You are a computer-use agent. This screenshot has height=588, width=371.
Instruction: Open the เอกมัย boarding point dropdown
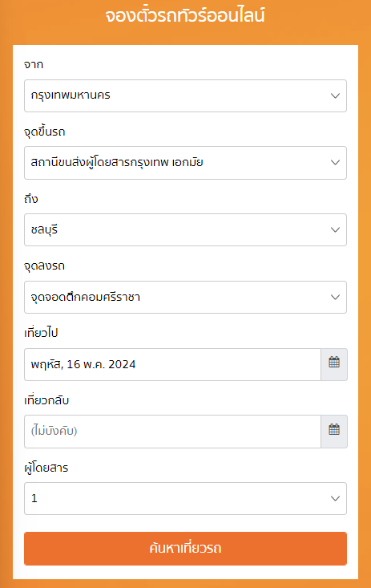(186, 163)
